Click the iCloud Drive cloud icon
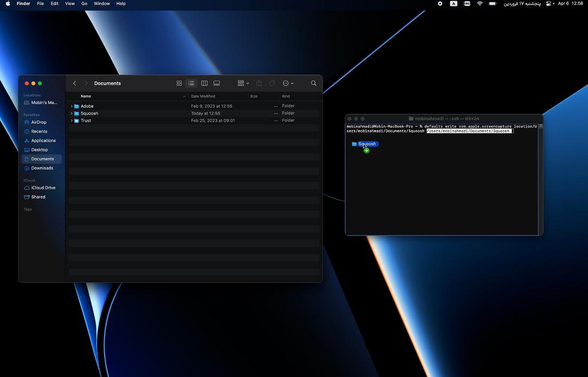Viewport: 588px width, 377px height. tap(27, 187)
